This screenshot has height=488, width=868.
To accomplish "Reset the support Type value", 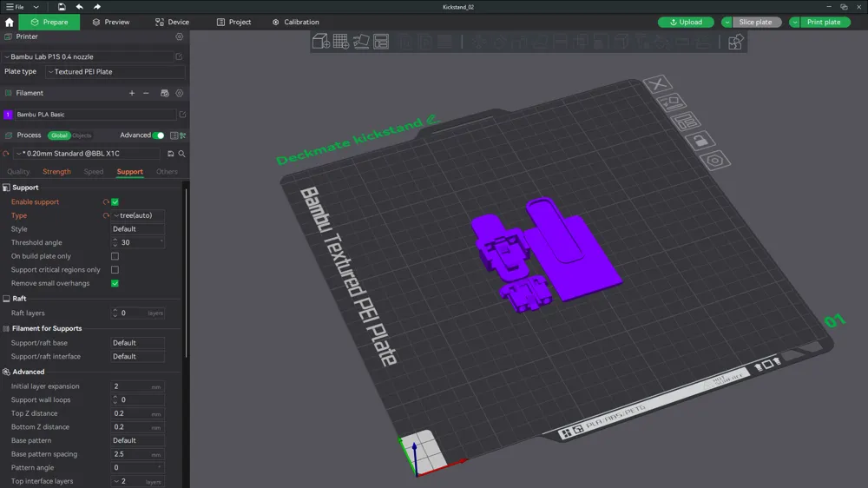I will click(106, 215).
